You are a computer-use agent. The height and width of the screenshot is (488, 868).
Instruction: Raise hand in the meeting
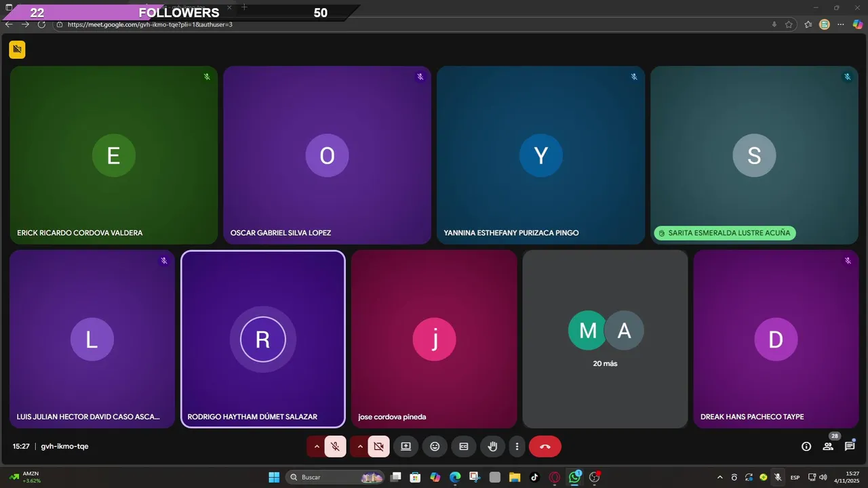(493, 447)
